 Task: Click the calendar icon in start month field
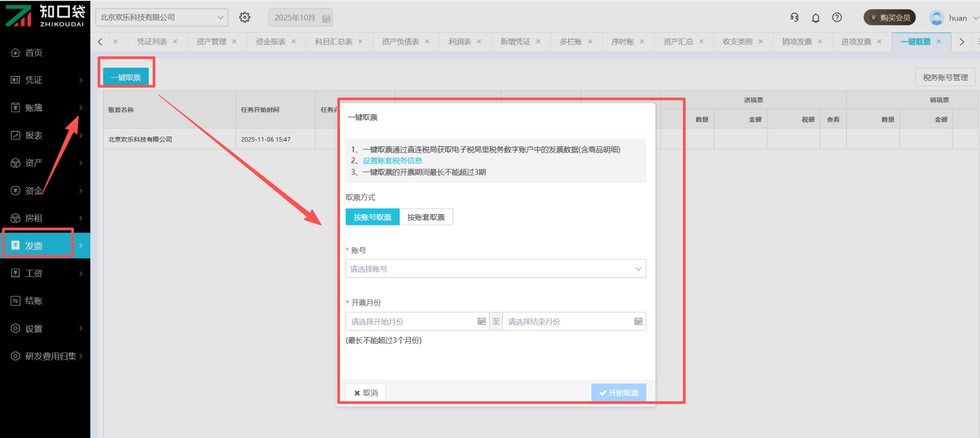[x=481, y=321]
